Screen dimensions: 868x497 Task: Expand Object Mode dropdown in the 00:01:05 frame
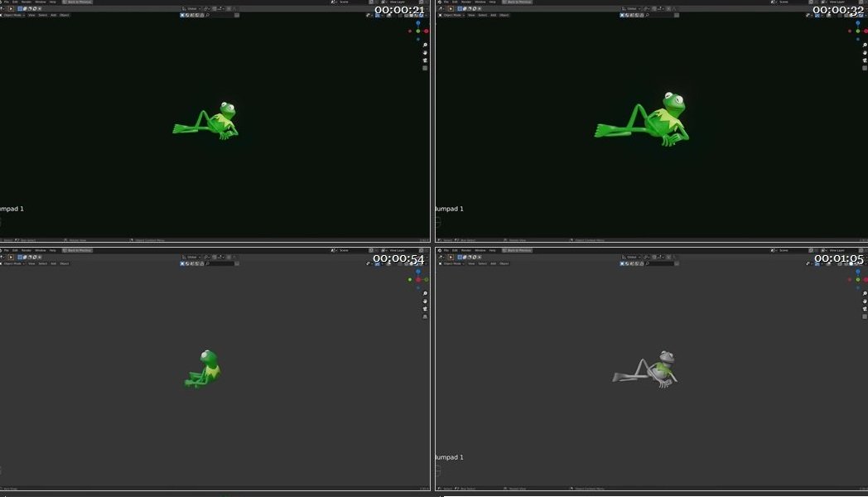coord(453,263)
